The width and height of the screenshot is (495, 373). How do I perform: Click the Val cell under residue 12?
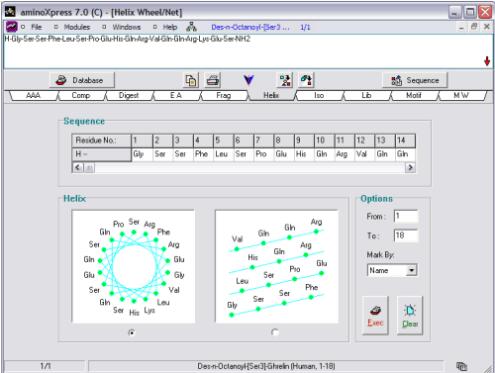pyautogui.click(x=364, y=154)
